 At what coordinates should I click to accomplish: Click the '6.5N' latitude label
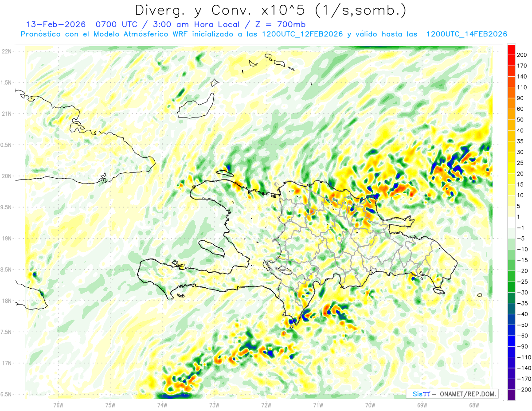[x=6, y=394]
